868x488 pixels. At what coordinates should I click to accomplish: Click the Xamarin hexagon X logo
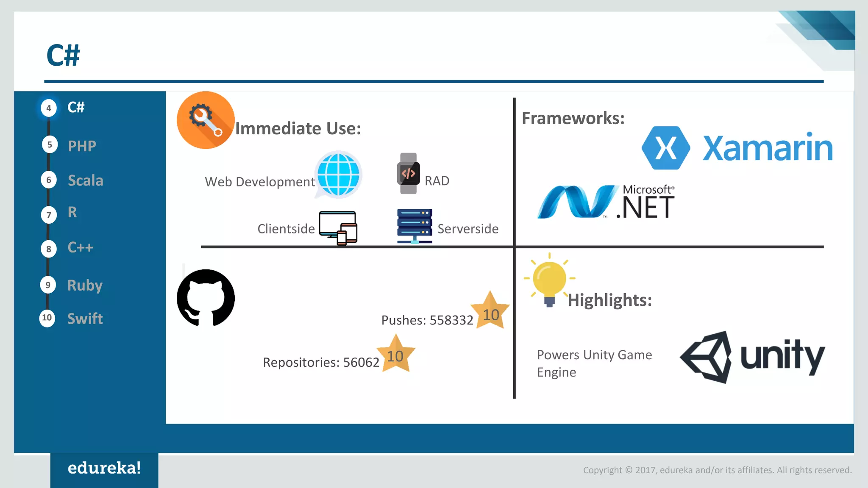(666, 148)
